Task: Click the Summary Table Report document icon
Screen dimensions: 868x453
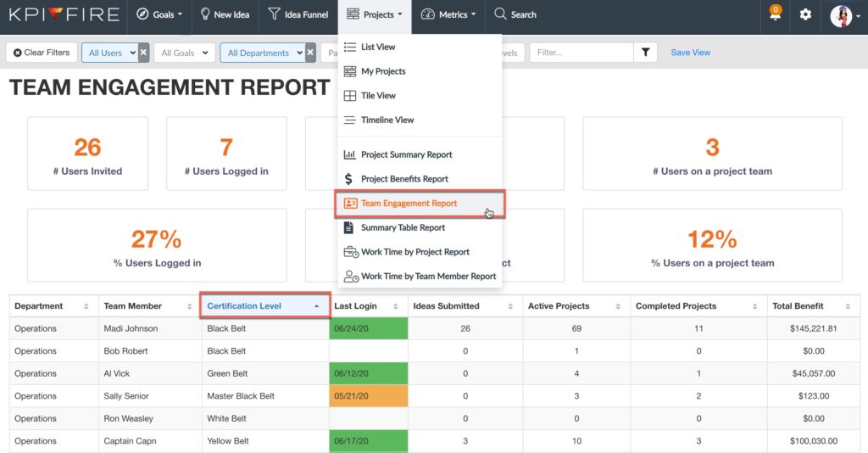Action: [x=348, y=227]
